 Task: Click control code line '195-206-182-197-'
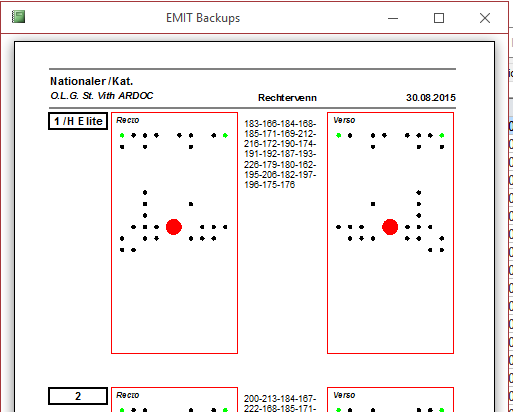pos(280,175)
